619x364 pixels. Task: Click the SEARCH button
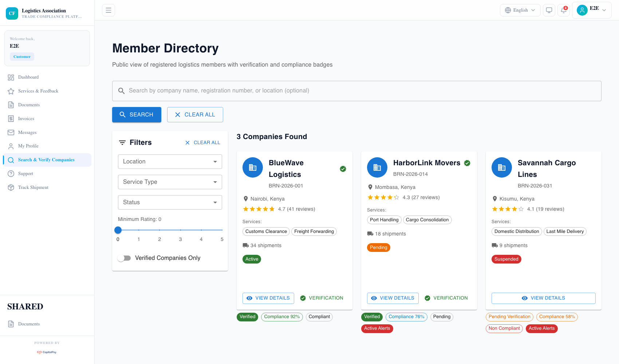coord(137,114)
